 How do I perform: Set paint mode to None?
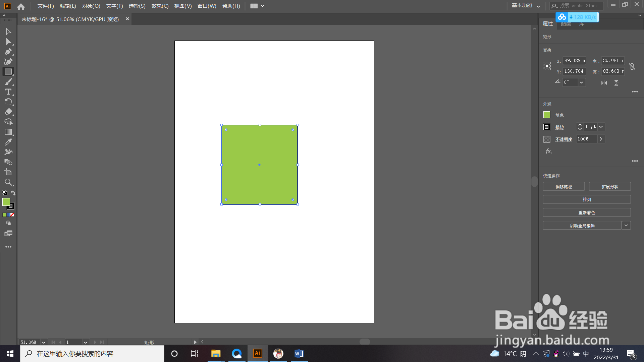(12, 215)
